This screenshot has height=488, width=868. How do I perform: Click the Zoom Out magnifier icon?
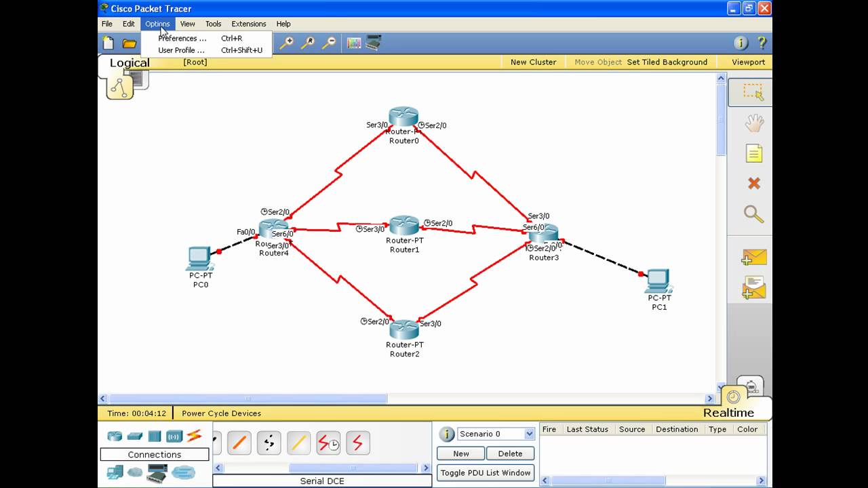point(329,43)
